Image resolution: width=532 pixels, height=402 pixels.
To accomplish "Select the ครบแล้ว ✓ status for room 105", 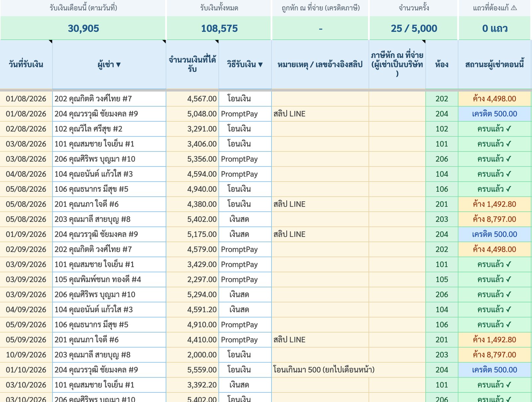I will click(x=494, y=279).
